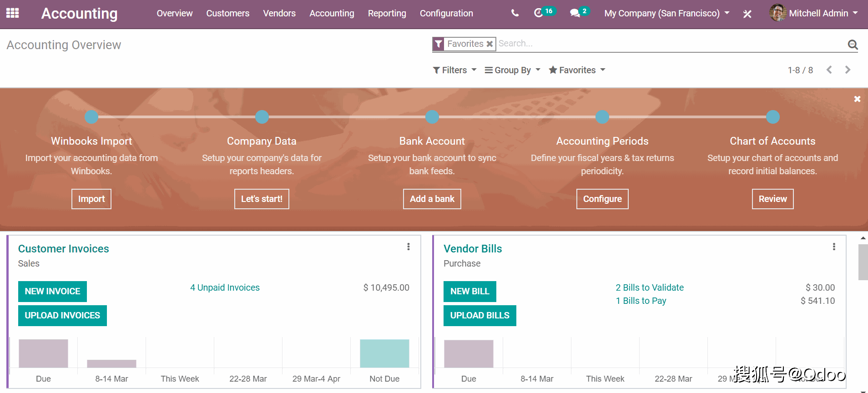Dismiss the onboarding setup banner
The width and height of the screenshot is (868, 393).
[857, 99]
